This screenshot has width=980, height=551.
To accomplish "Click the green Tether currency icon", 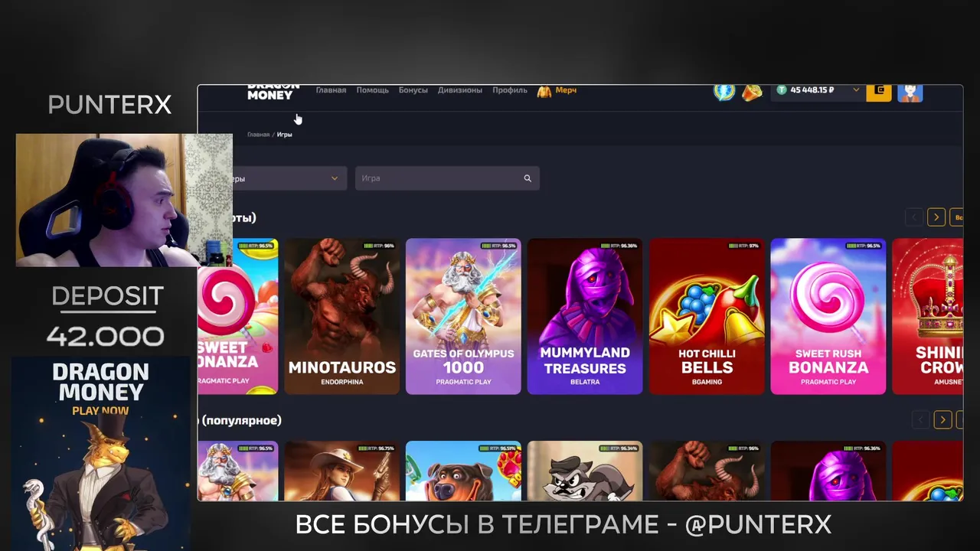I will (782, 90).
